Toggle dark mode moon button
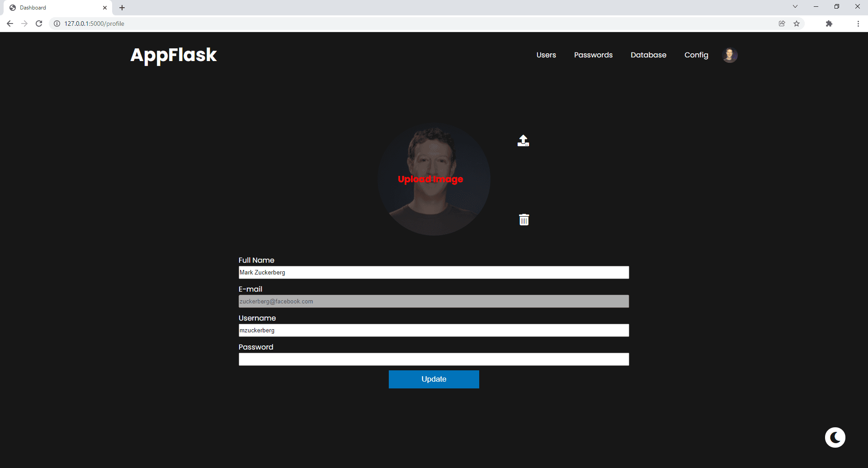Image resolution: width=868 pixels, height=468 pixels. [x=835, y=437]
